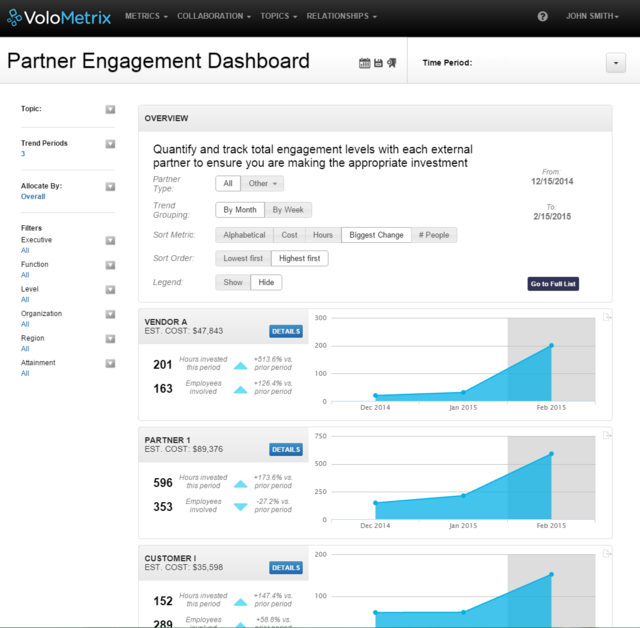Open the Collaboration menu
The width and height of the screenshot is (640, 628).
pyautogui.click(x=213, y=16)
